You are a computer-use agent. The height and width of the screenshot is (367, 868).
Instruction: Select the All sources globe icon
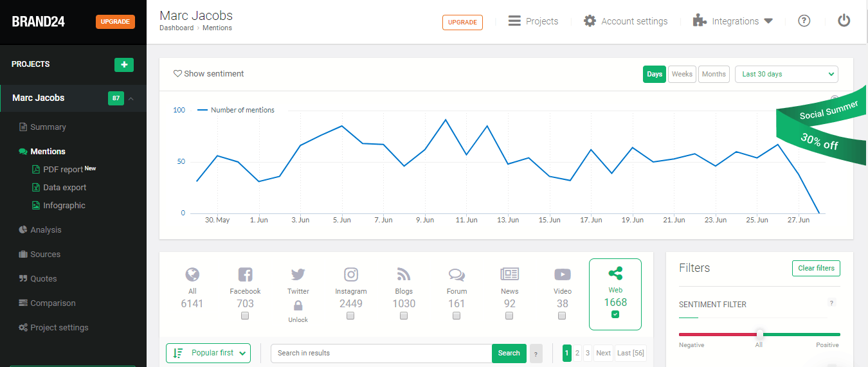click(x=192, y=275)
